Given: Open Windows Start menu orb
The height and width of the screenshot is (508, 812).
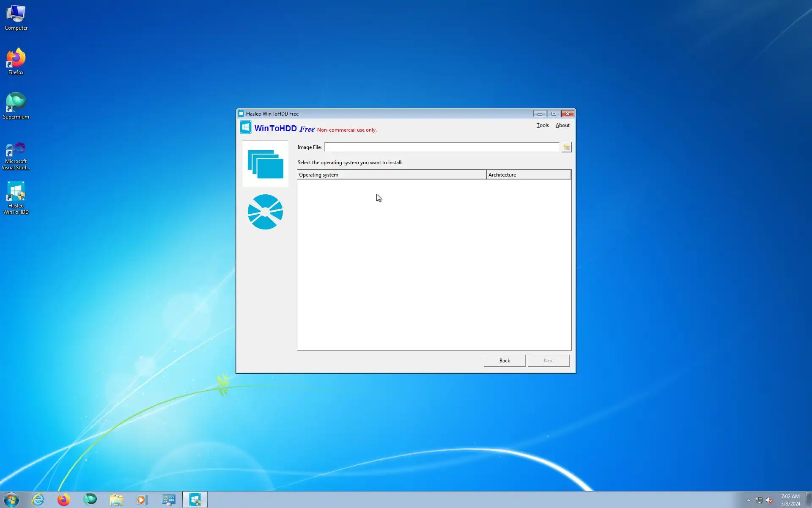Looking at the screenshot, I should 11,500.
